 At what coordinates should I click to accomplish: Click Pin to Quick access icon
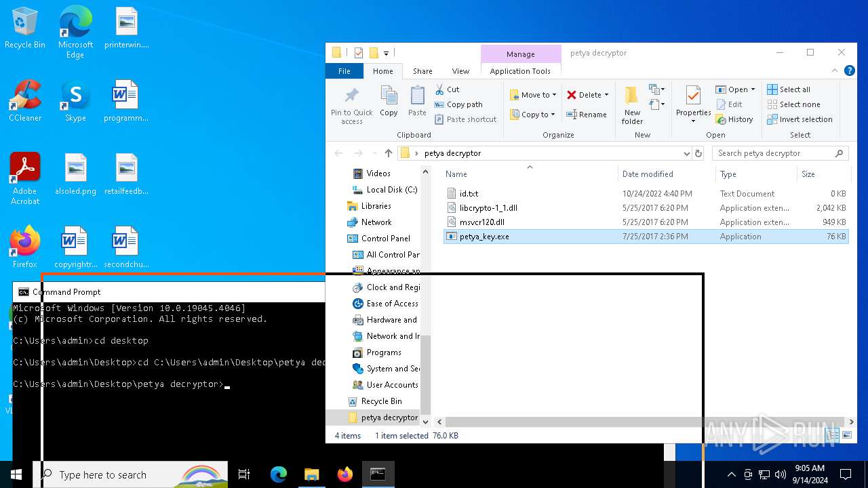pos(351,106)
